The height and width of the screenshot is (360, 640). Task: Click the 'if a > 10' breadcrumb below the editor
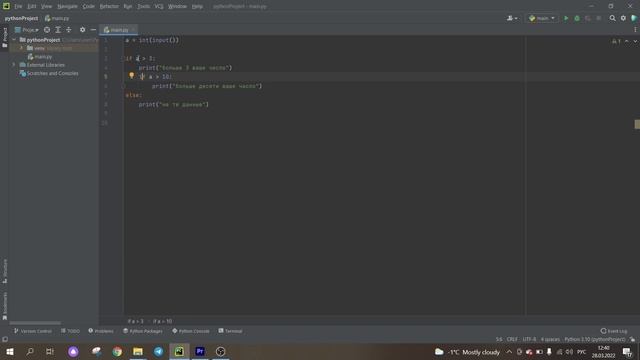coord(162,321)
